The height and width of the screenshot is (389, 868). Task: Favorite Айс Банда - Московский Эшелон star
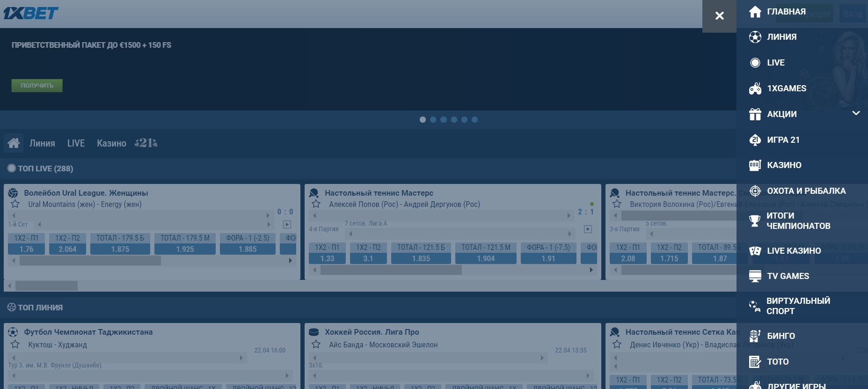pyautogui.click(x=316, y=345)
